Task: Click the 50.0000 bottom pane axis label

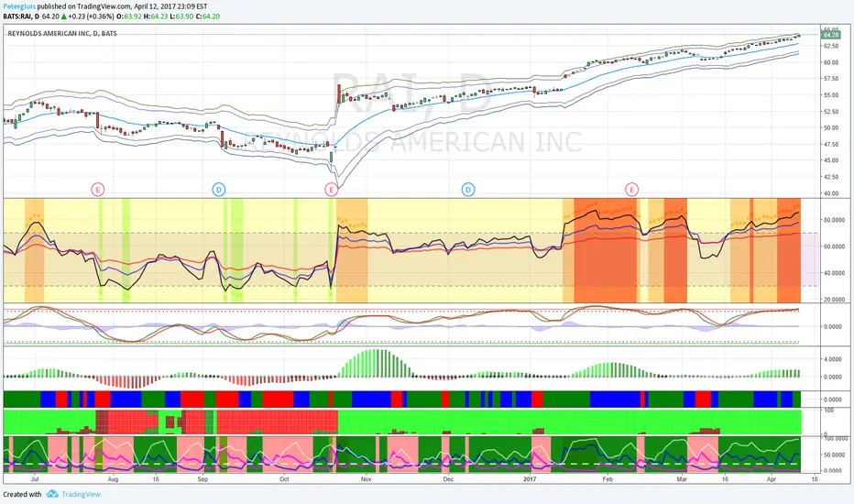Action: pos(834,455)
